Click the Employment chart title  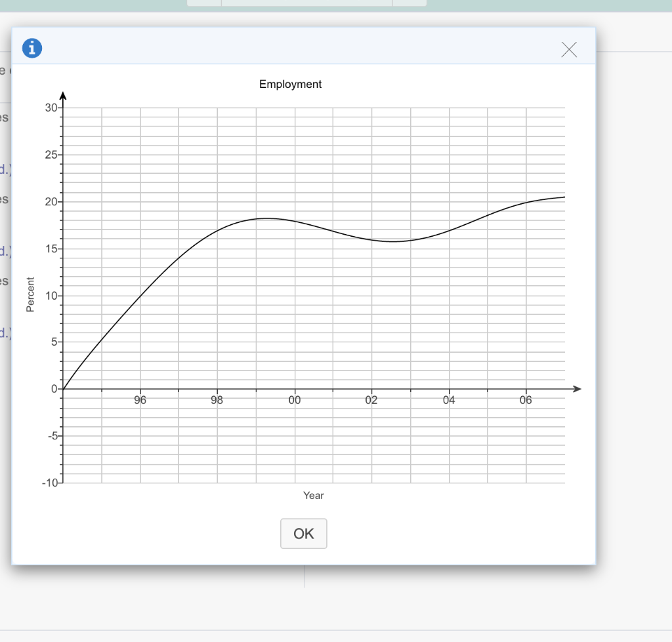(290, 84)
